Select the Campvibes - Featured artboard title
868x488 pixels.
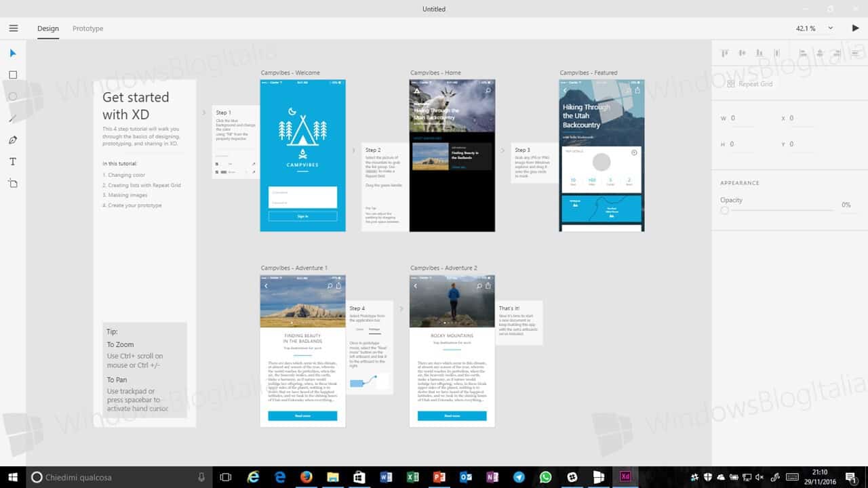coord(589,73)
